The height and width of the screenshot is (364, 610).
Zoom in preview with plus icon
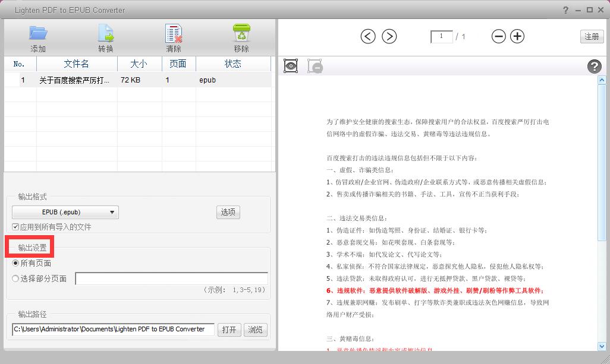point(518,37)
